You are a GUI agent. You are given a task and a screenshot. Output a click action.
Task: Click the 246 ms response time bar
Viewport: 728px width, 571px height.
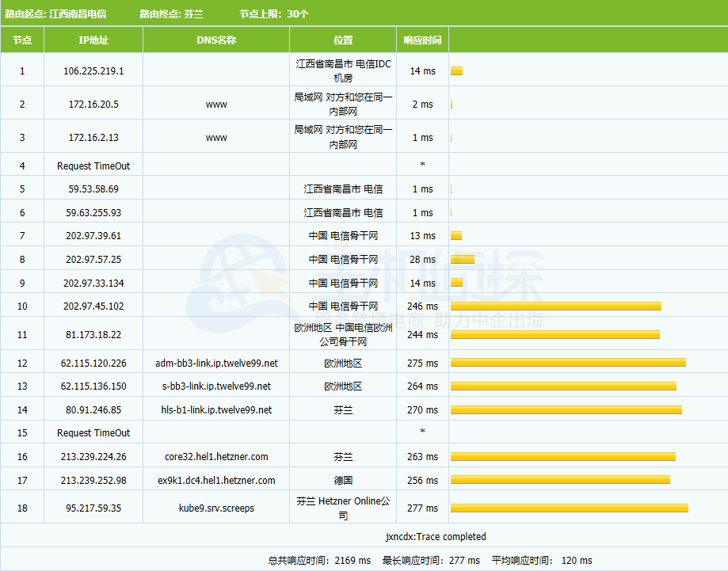(x=555, y=306)
